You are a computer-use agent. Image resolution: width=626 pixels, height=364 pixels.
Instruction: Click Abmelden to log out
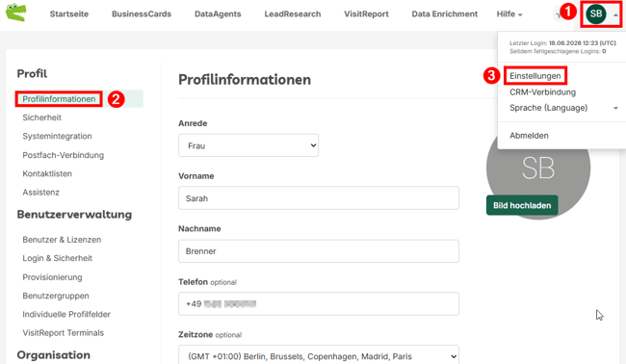[x=529, y=136]
